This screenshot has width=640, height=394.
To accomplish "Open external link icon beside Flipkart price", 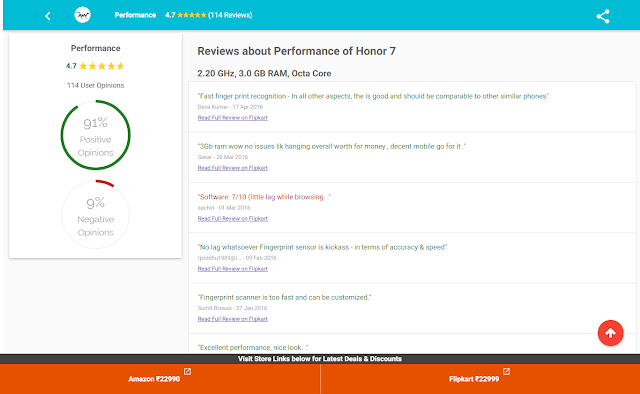I will 507,372.
